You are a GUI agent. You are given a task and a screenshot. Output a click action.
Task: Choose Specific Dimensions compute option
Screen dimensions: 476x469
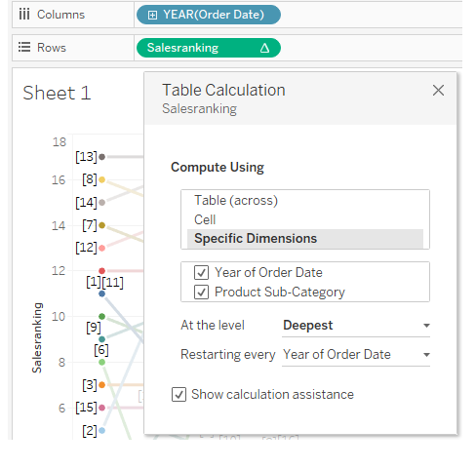[305, 239]
